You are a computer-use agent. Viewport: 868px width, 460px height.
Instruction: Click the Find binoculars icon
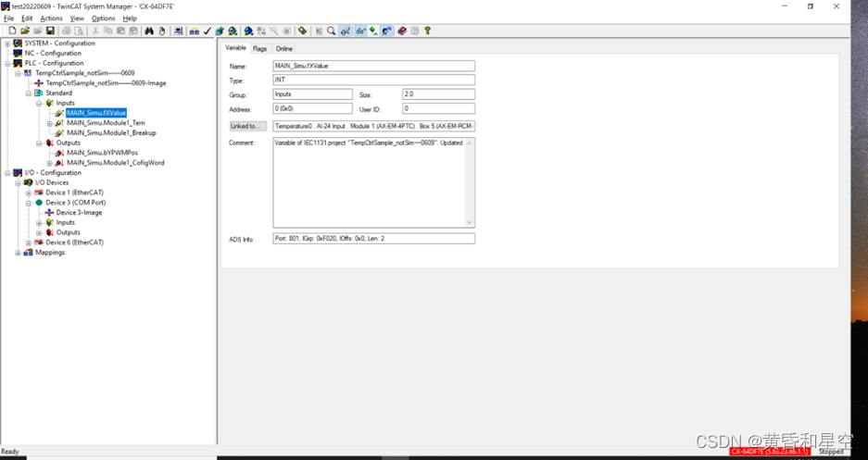pyautogui.click(x=149, y=31)
